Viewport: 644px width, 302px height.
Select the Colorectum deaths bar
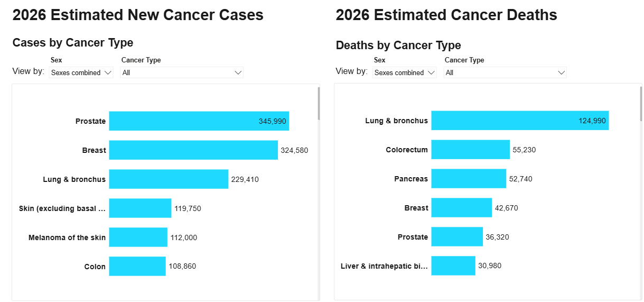[x=470, y=150]
